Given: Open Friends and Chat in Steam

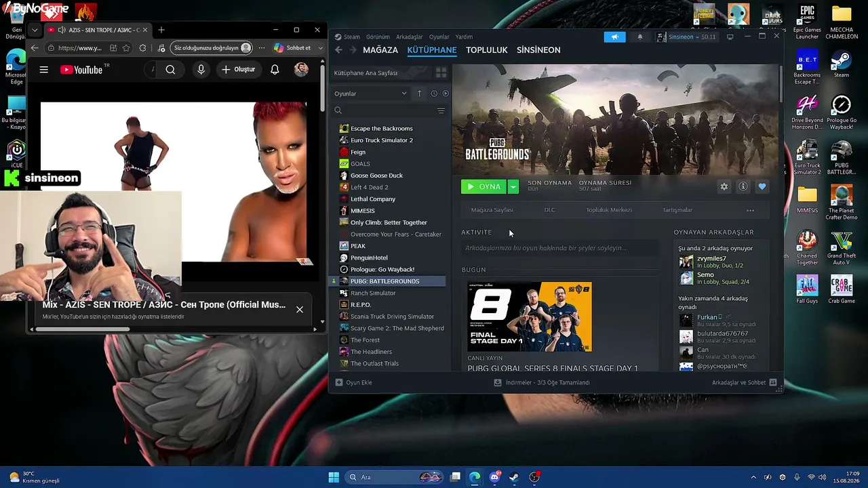Looking at the screenshot, I should coord(744,382).
